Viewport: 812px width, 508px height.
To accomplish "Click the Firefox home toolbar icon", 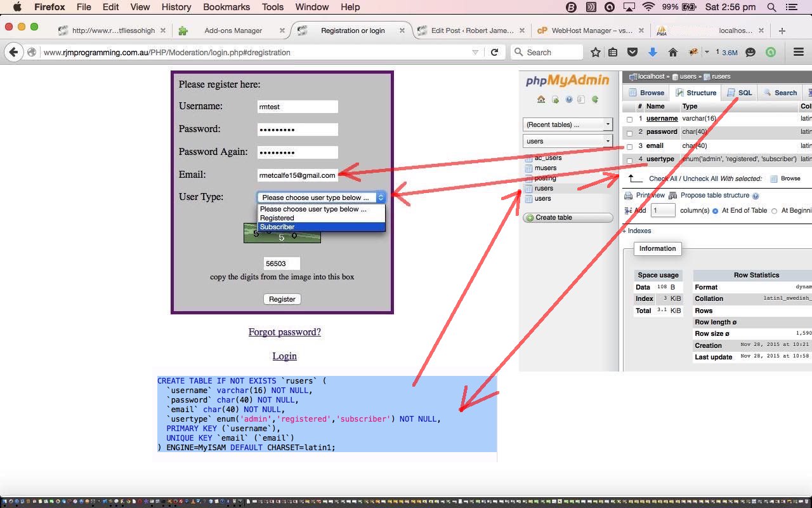I will coord(673,52).
